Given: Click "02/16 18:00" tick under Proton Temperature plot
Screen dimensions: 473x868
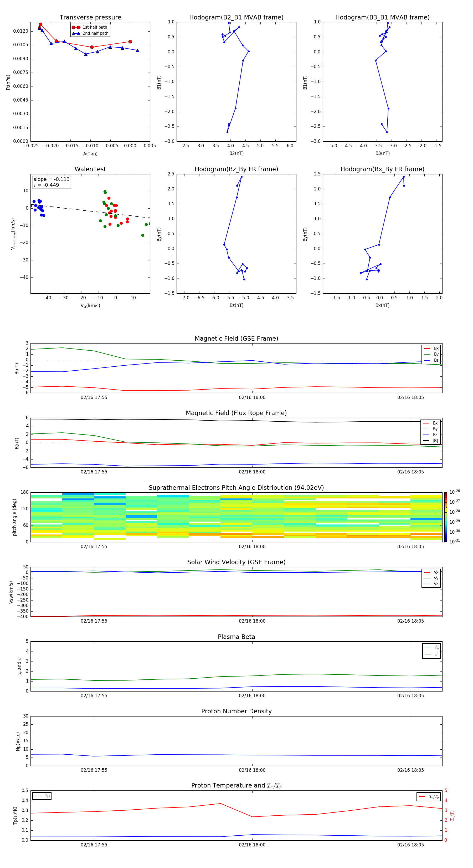Looking at the screenshot, I should 252,845.
